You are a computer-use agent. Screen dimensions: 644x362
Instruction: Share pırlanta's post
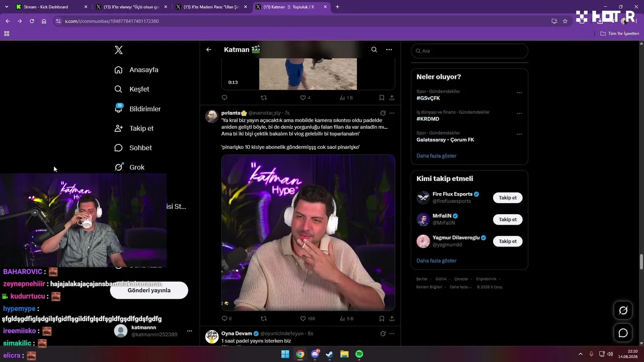[x=392, y=318]
